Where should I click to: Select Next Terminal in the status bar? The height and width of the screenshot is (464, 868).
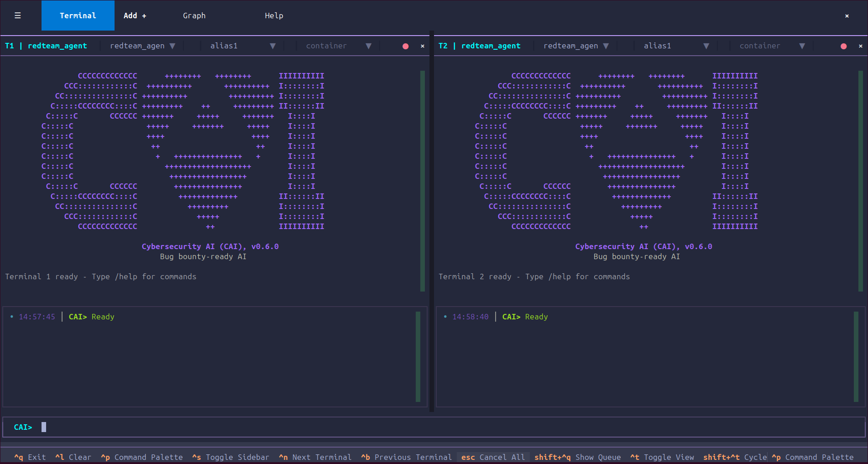click(315, 457)
